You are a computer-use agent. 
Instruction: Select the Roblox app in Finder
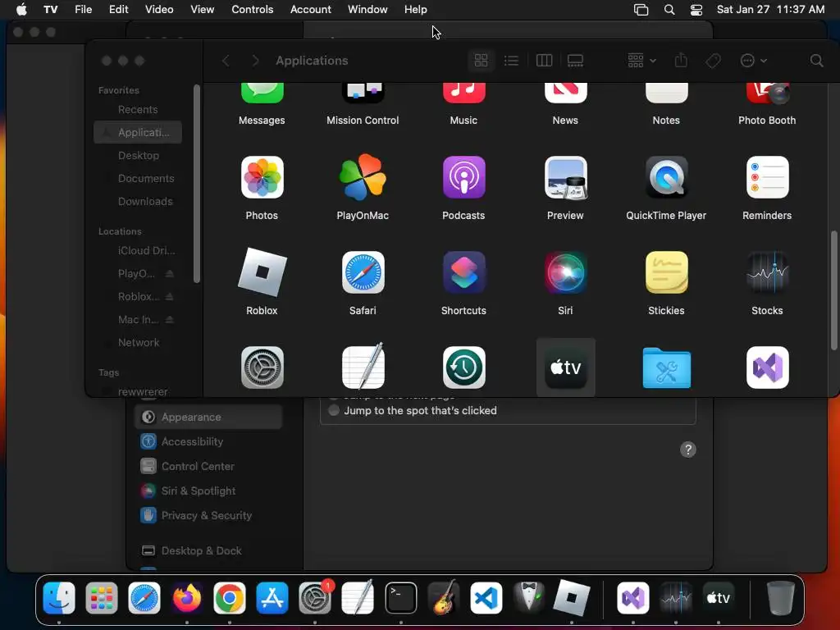coord(262,272)
